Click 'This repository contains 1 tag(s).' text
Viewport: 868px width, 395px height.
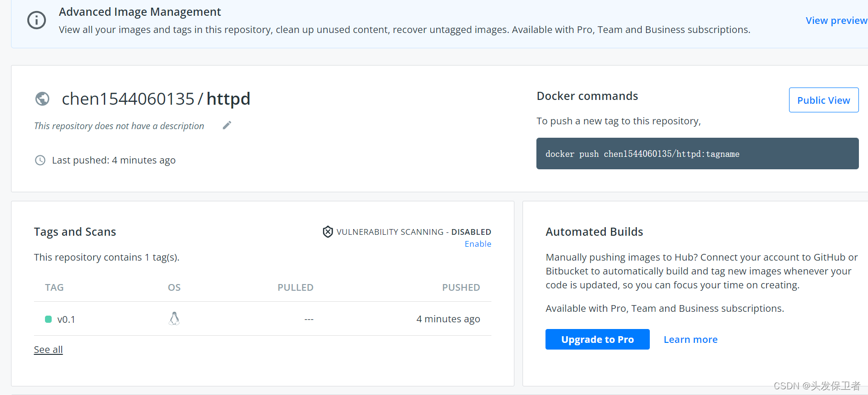107,257
